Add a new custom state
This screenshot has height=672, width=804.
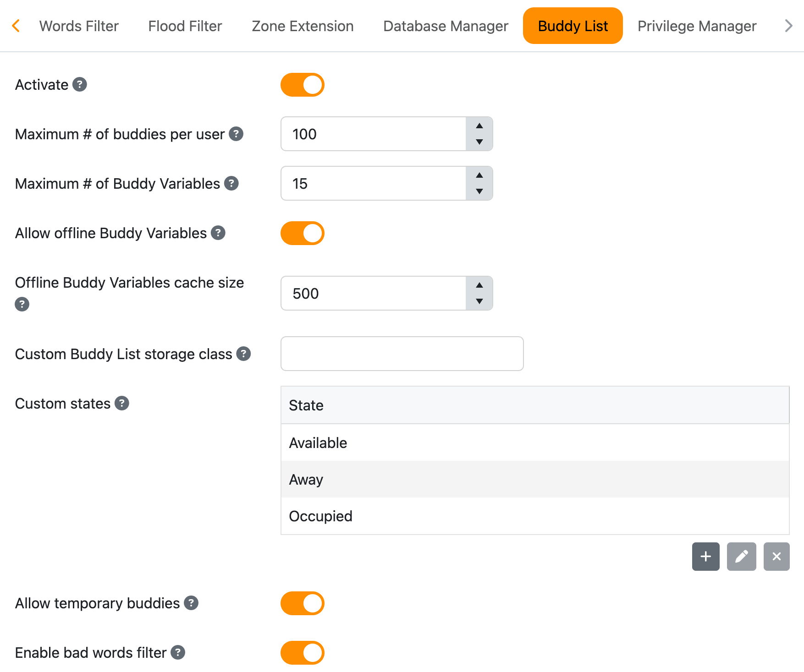coord(705,557)
